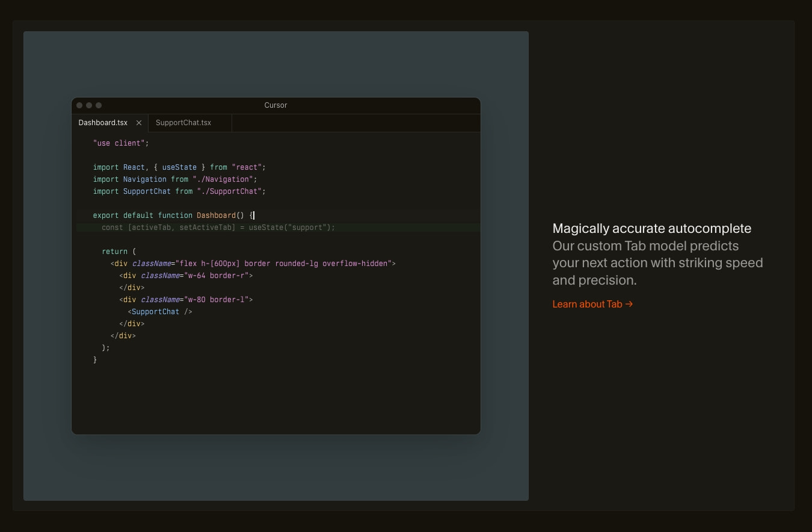Click the import React, useState line
Image resolution: width=812 pixels, height=532 pixels.
[x=179, y=167]
